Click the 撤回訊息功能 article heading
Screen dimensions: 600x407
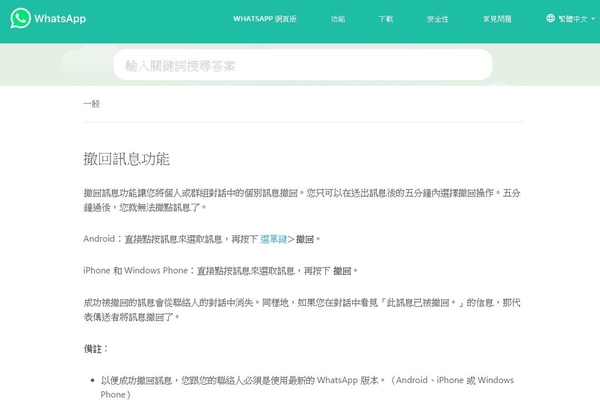click(126, 159)
